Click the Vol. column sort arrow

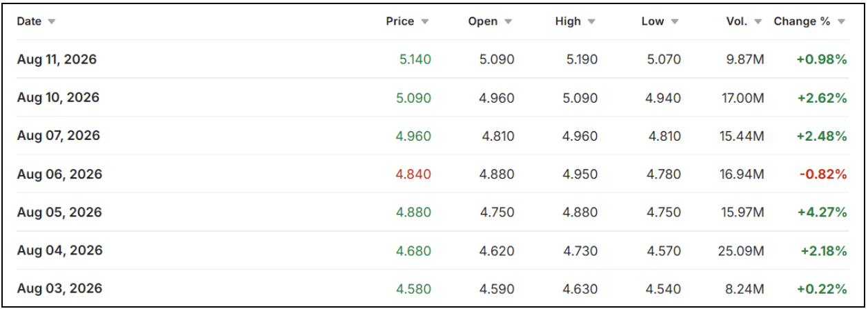click(758, 22)
